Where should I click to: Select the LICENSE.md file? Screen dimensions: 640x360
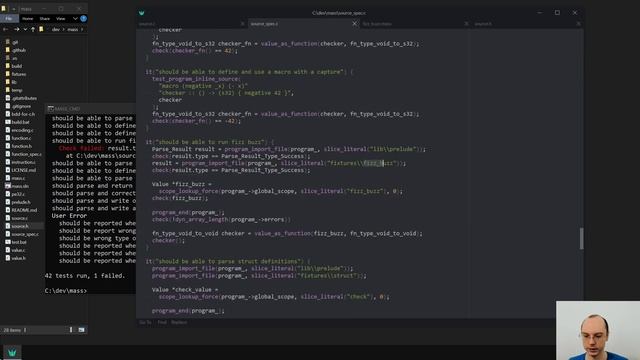click(x=24, y=170)
